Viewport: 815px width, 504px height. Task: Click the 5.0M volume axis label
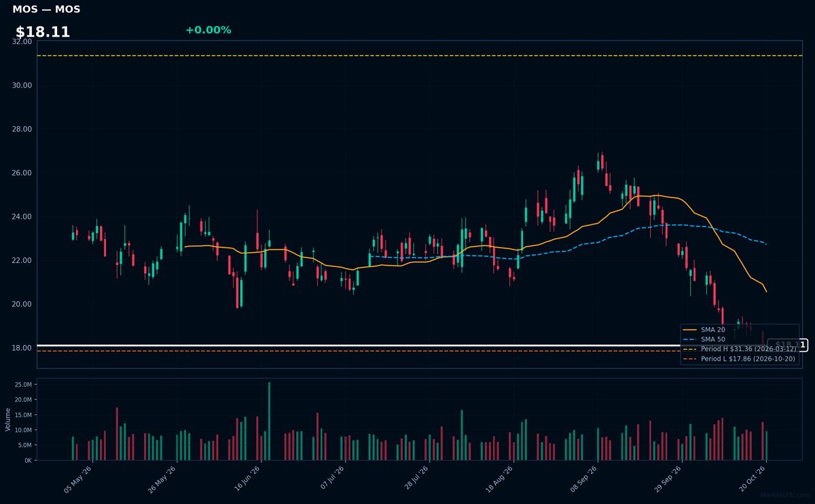(24, 445)
